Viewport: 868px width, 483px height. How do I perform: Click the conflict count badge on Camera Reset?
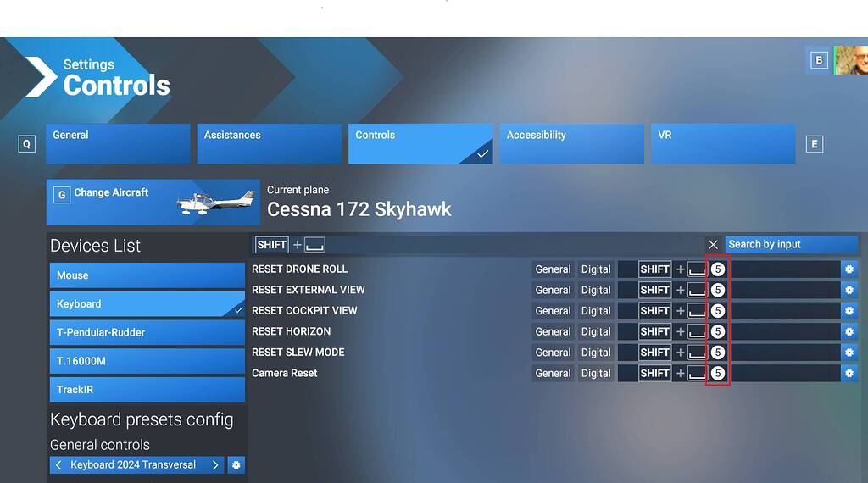click(717, 374)
